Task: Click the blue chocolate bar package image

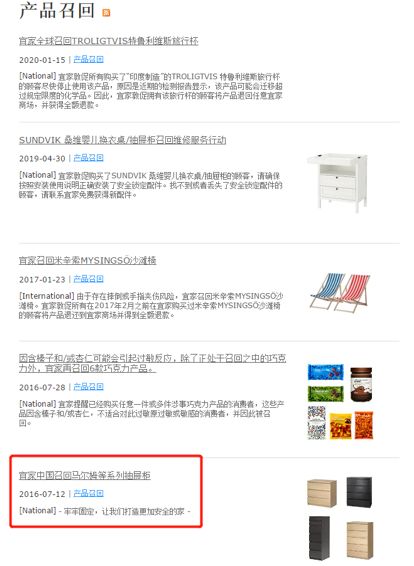Action: [x=326, y=372]
